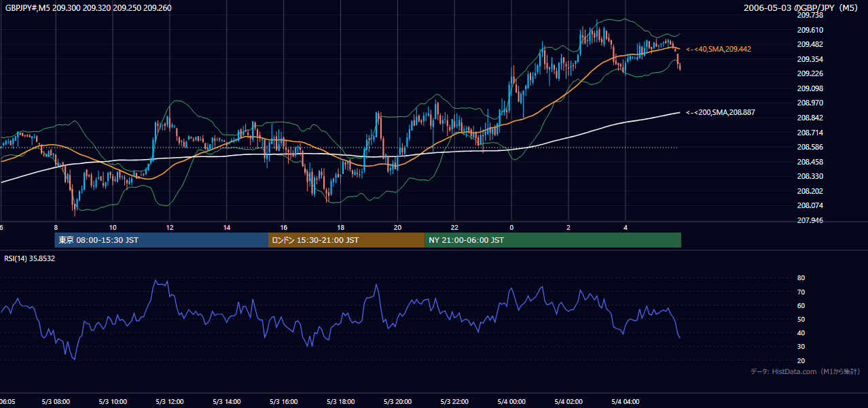Click the 5/3 18:00 date axis label
Viewport: 868px width, 408px height.
(x=341, y=402)
